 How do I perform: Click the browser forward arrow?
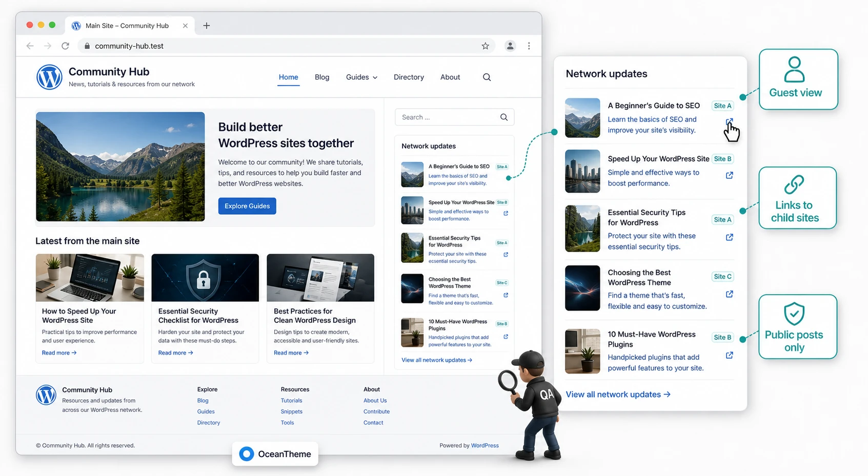pos(48,46)
